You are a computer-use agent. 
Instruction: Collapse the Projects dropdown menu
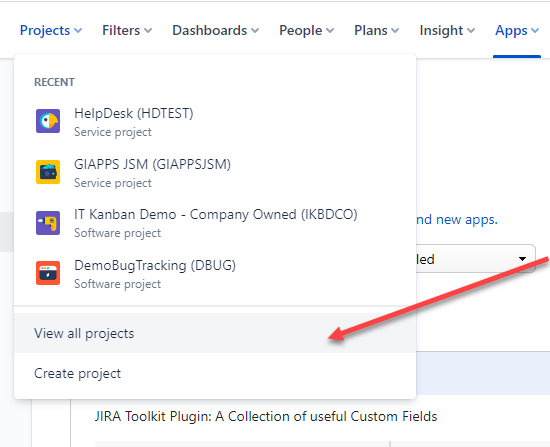click(51, 31)
